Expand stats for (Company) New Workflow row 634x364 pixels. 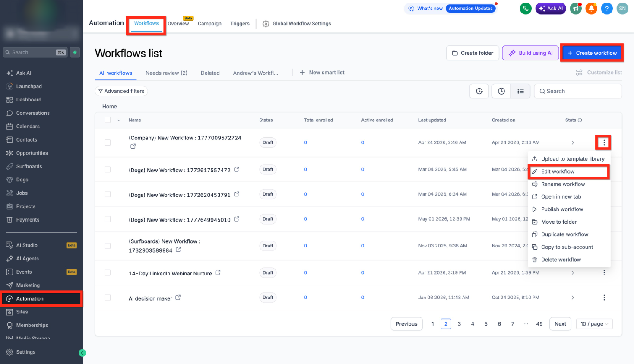(573, 142)
